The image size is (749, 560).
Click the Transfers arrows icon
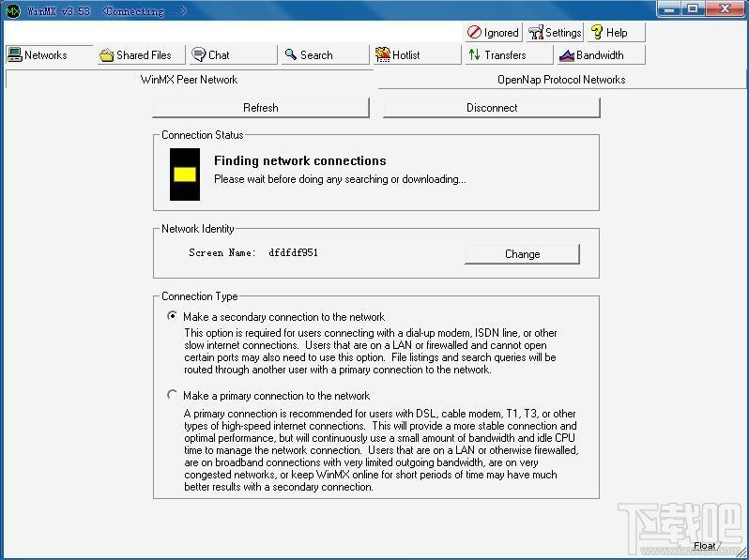point(474,54)
